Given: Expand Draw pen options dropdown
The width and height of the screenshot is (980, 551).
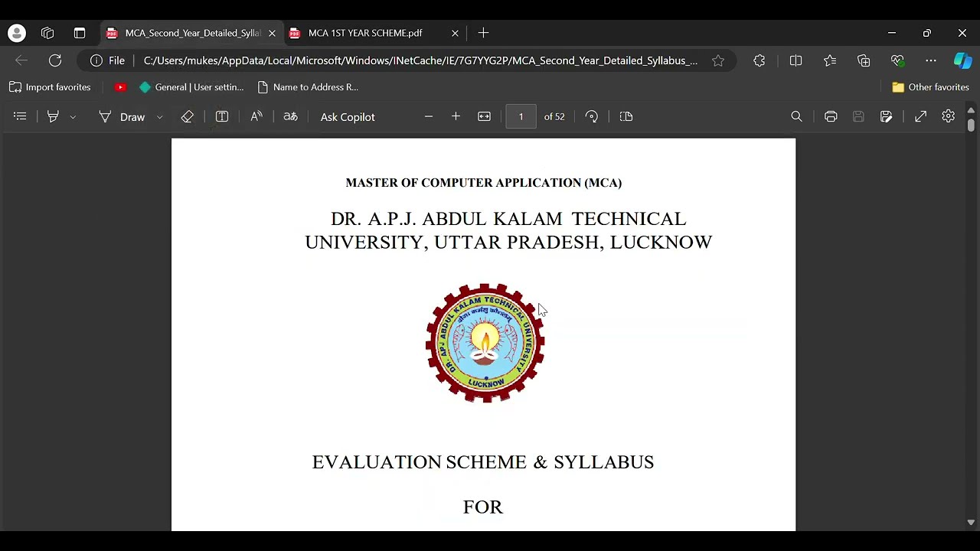Looking at the screenshot, I should [159, 116].
